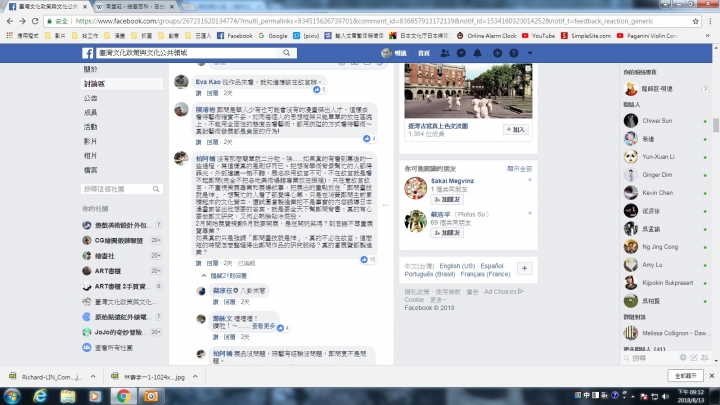
Task: Add Plutus Su as friend
Action: pyautogui.click(x=447, y=232)
